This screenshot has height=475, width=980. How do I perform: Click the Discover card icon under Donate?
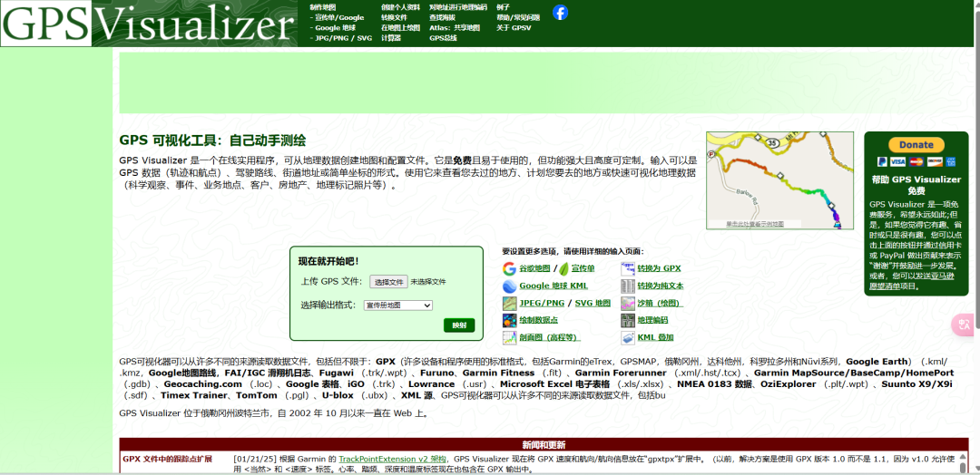(x=935, y=161)
